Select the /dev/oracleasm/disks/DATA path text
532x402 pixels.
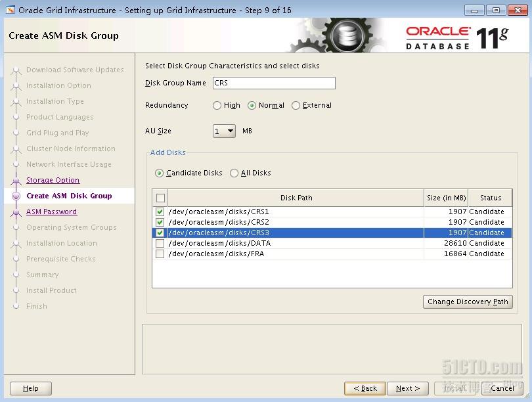coord(219,243)
